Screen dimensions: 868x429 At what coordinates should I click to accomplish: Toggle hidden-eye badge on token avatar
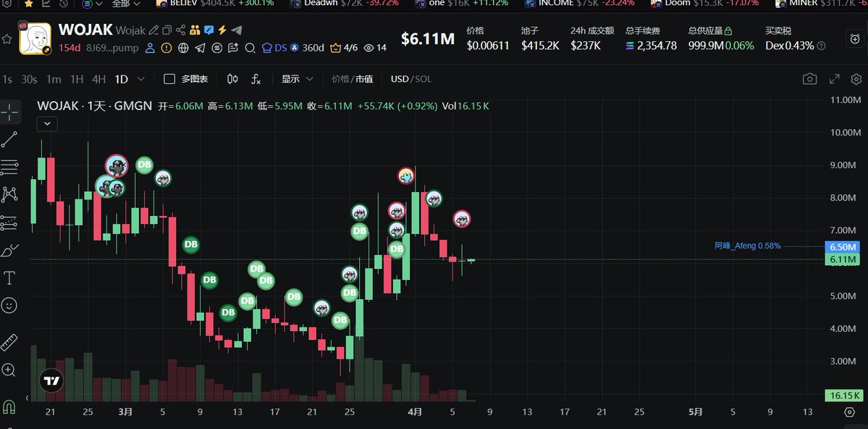(23, 26)
